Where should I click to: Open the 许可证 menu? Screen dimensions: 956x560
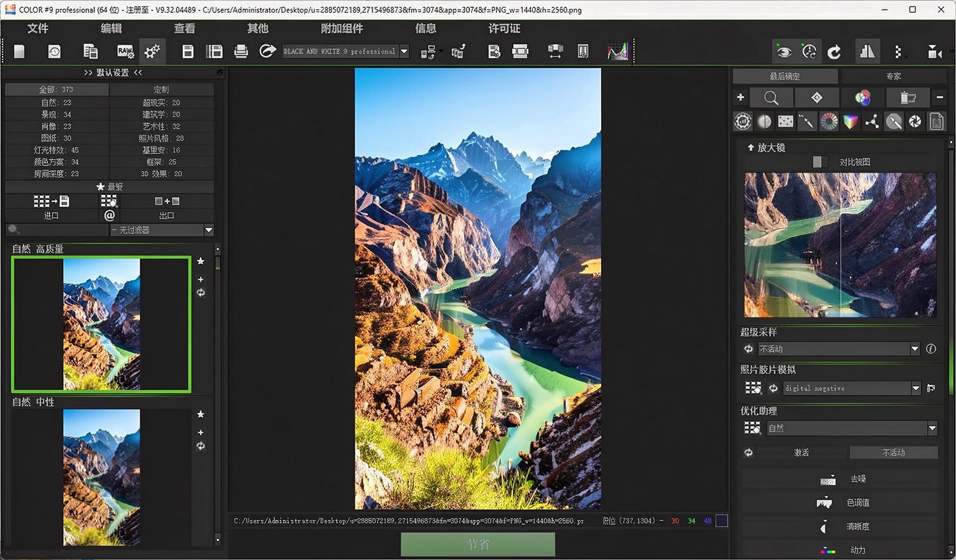504,28
